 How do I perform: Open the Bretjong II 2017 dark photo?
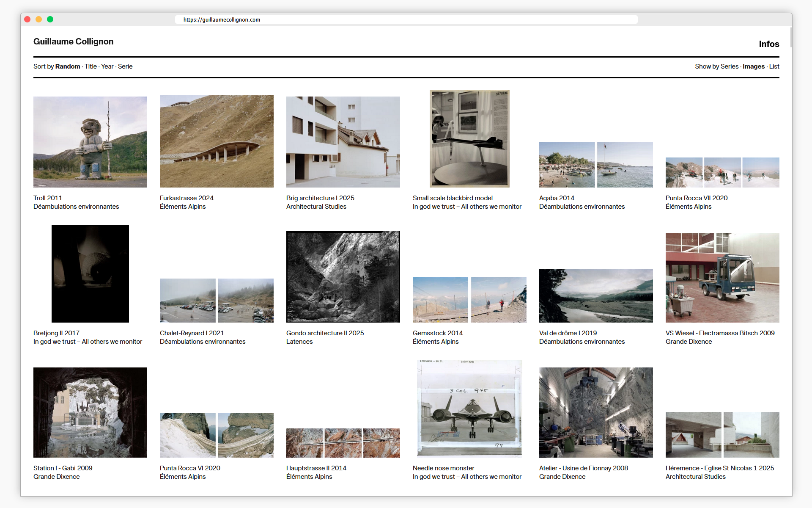coord(90,273)
